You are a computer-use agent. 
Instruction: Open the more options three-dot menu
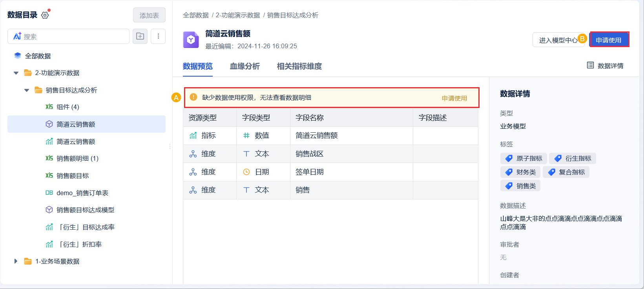point(158,36)
